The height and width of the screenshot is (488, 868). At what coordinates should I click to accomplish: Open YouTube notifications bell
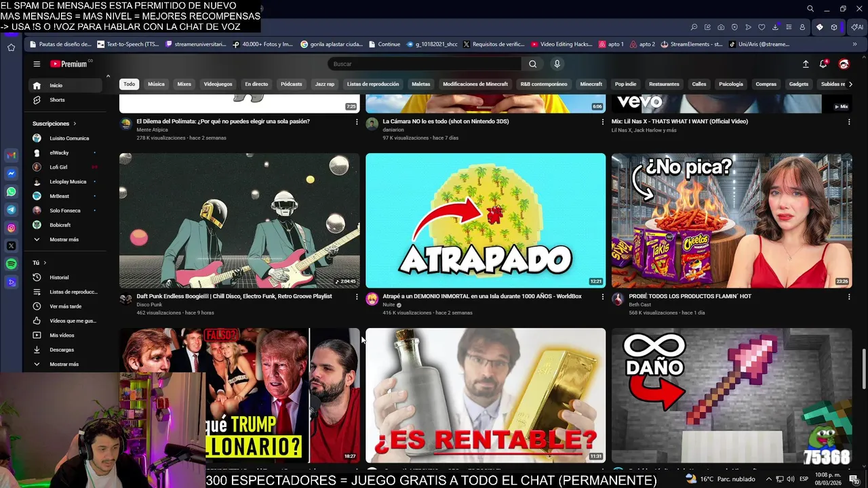pos(823,64)
